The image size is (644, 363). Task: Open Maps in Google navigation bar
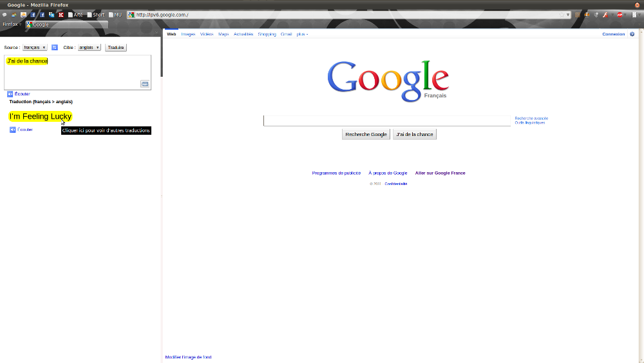coord(223,34)
